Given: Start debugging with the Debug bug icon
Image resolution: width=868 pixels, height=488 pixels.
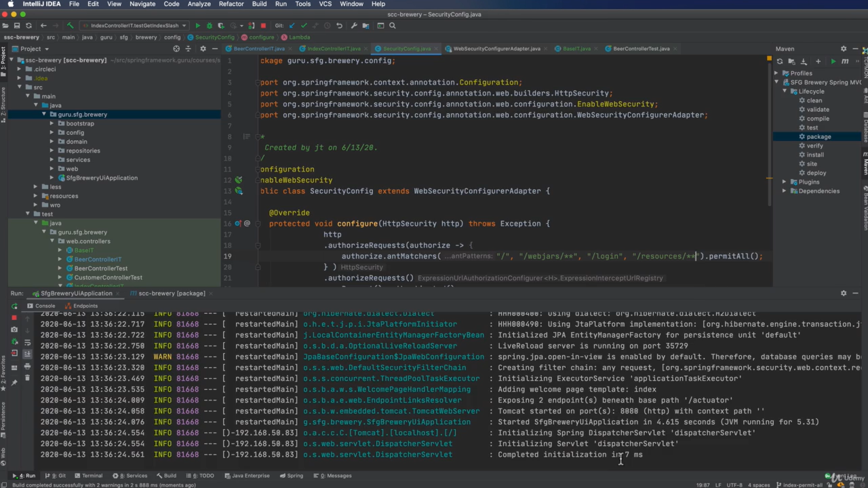Looking at the screenshot, I should click(209, 26).
